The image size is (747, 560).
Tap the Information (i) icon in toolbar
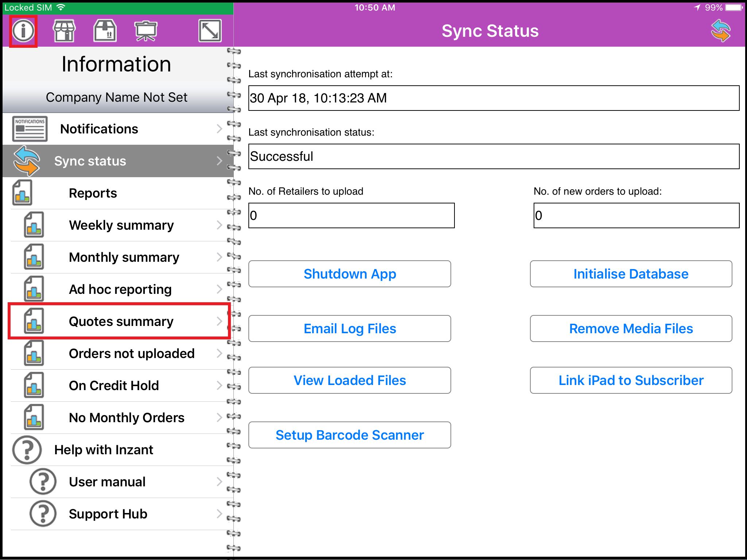[23, 31]
